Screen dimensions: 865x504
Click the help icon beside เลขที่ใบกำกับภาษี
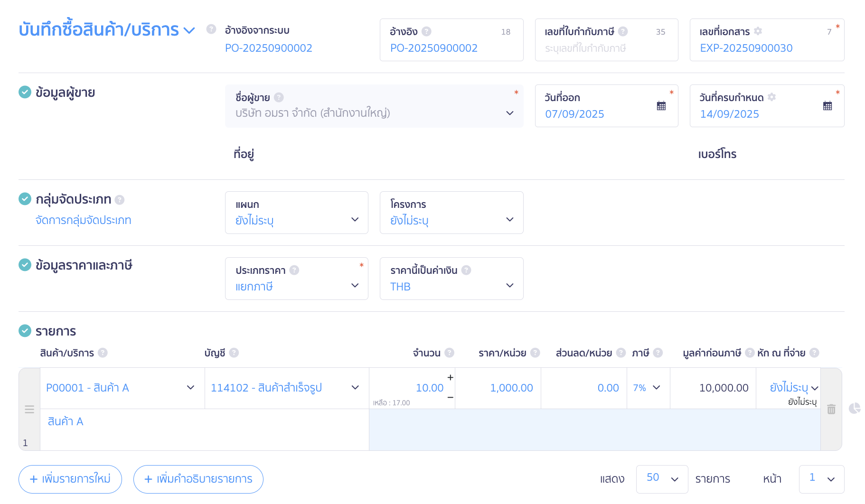(x=623, y=31)
